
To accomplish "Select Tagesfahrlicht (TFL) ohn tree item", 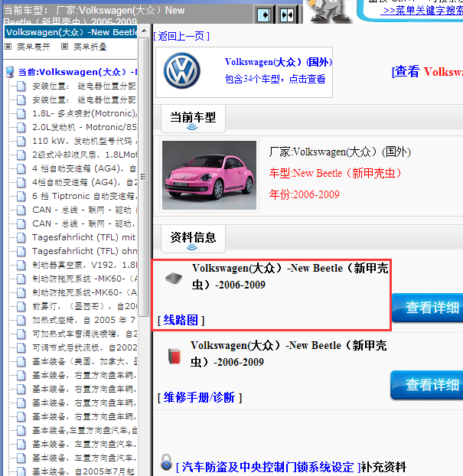I will tap(84, 251).
